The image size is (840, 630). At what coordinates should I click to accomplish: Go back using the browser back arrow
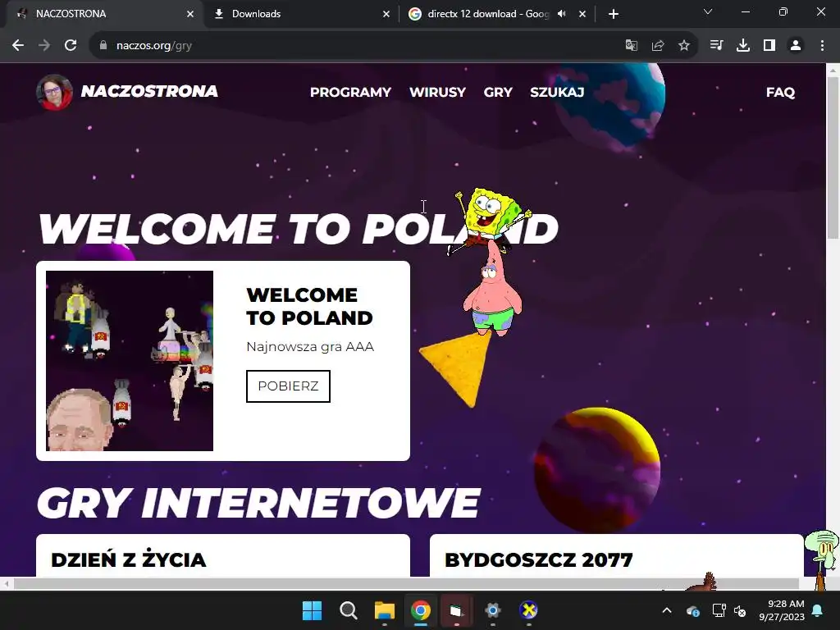point(18,46)
